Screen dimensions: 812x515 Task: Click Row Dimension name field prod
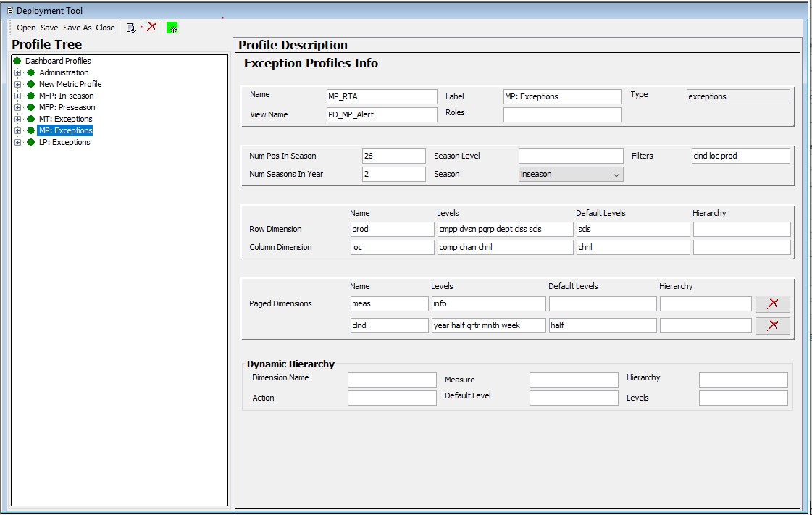tap(392, 230)
